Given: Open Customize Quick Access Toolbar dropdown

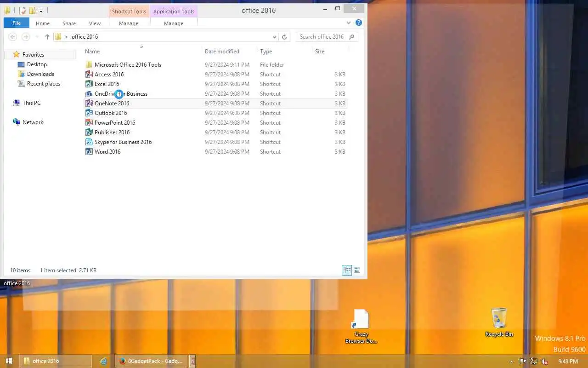Looking at the screenshot, I should 41,11.
